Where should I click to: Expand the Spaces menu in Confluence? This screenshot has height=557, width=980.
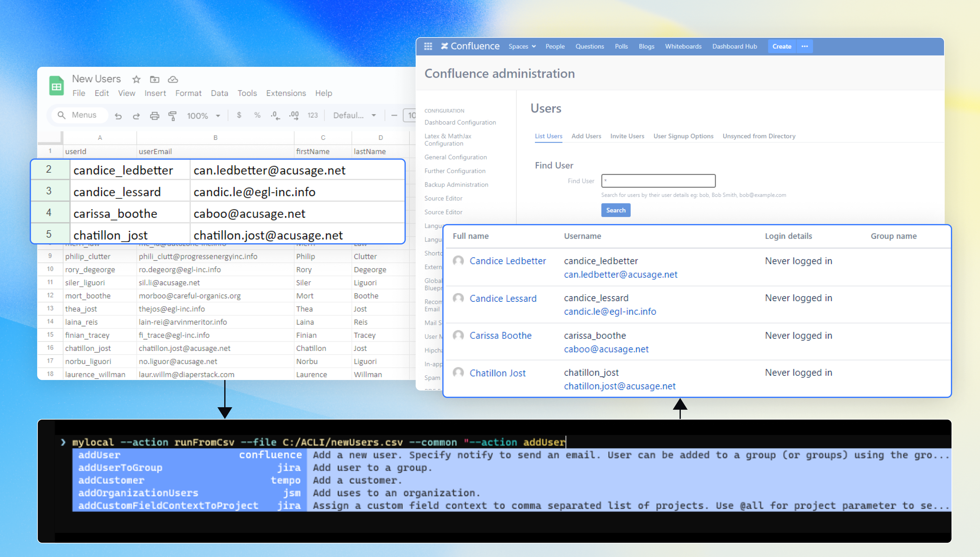522,46
